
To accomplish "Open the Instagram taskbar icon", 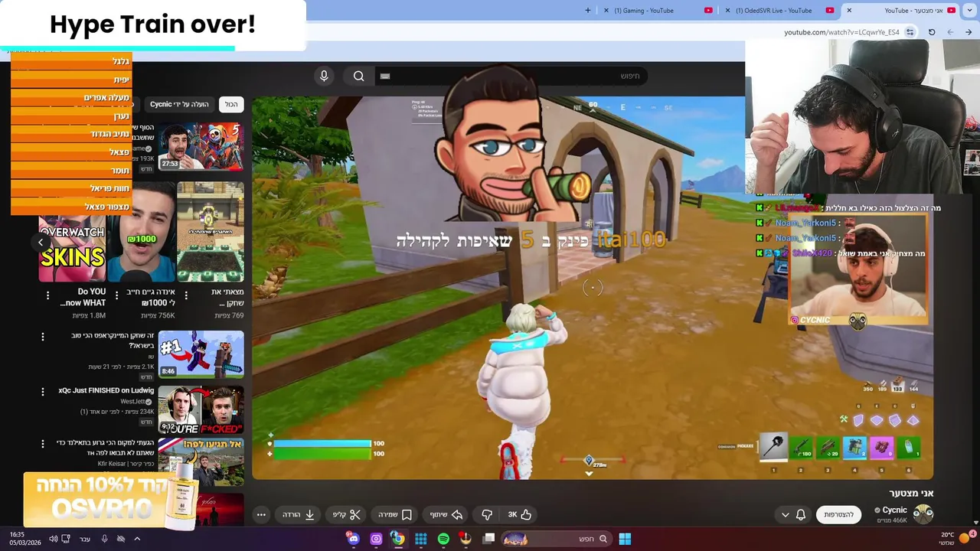I will 376,539.
